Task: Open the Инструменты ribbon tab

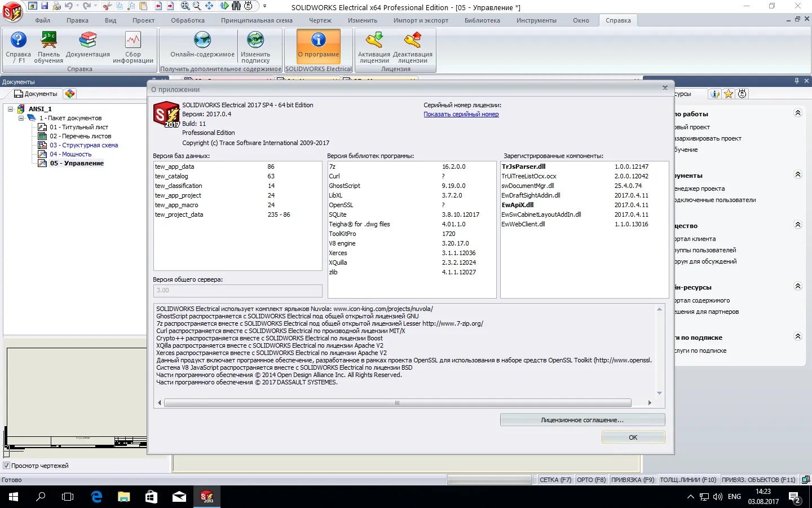Action: [536, 20]
